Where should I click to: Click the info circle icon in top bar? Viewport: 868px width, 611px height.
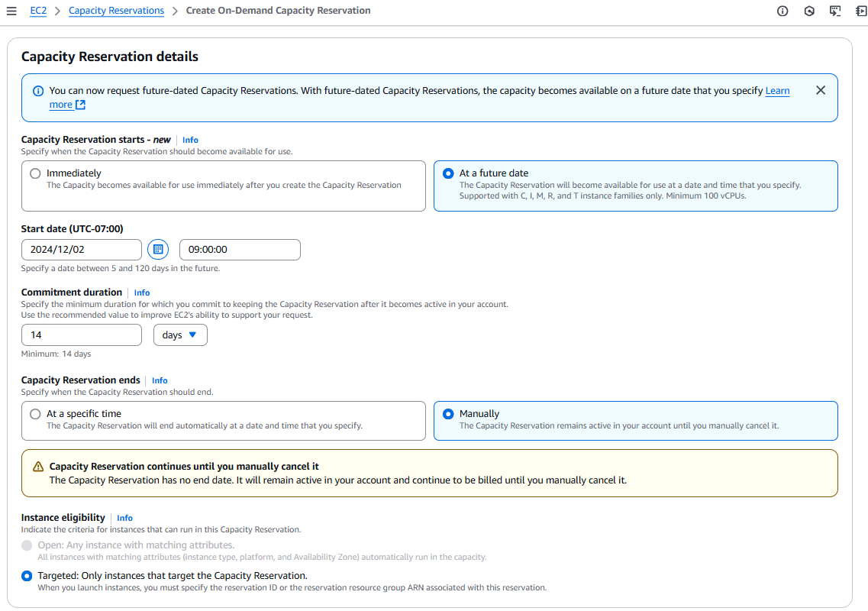(x=782, y=11)
